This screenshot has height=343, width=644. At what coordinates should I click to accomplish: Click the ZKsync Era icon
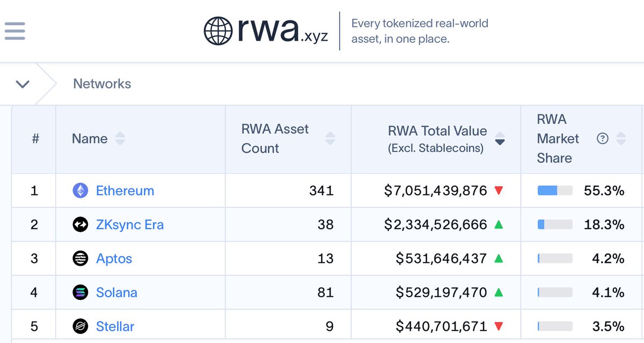80,224
